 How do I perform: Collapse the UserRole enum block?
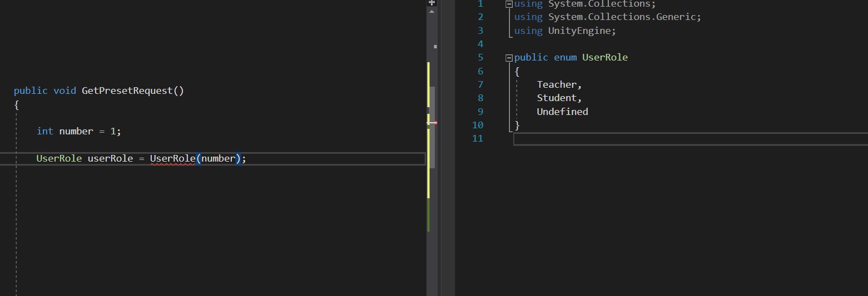[x=508, y=58]
